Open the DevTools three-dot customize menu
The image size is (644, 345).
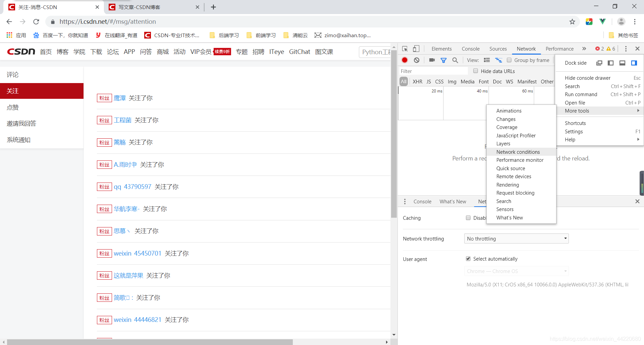pos(626,49)
